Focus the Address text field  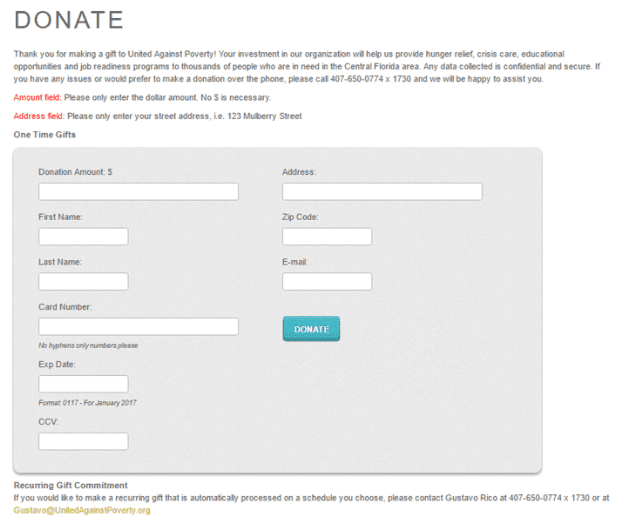pos(382,191)
